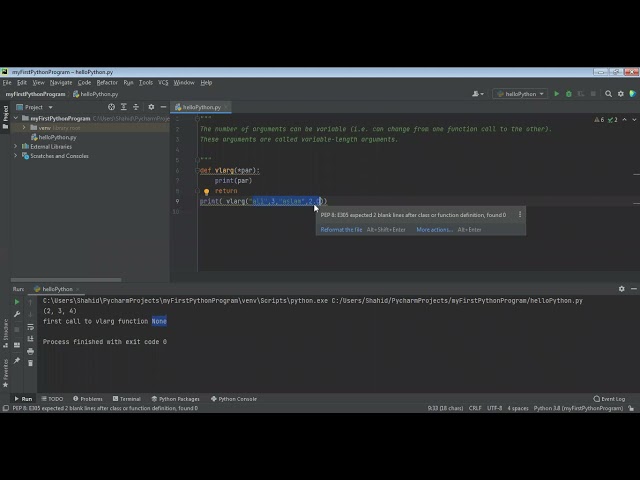Click More actions link in tooltip
The image size is (640, 480).
coord(435,229)
